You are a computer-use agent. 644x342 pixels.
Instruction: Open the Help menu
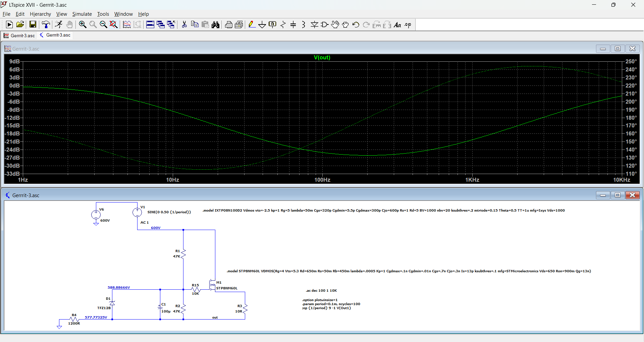[143, 14]
